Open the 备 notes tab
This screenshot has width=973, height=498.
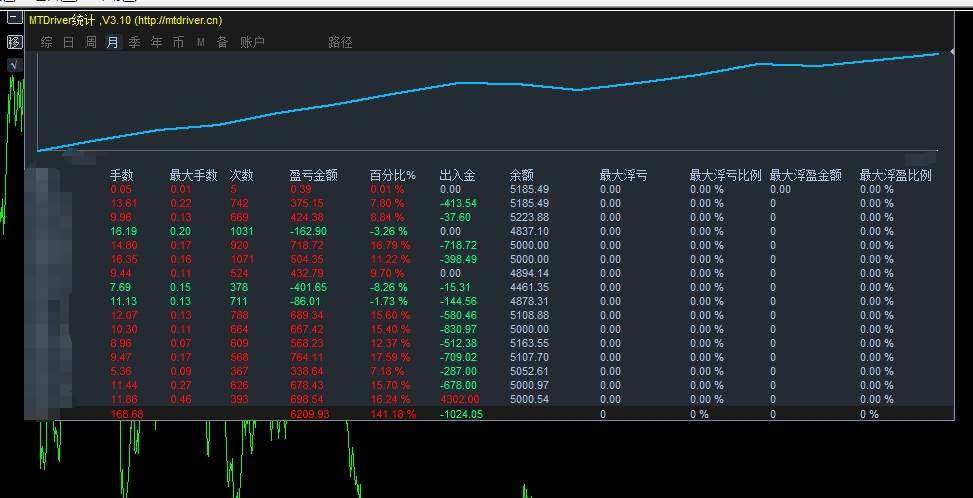(222, 42)
